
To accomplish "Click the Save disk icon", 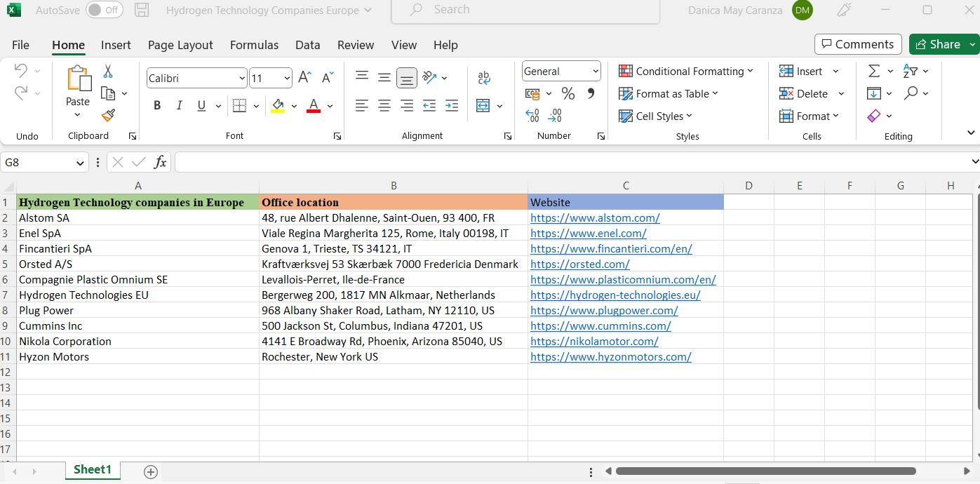I will pos(142,11).
